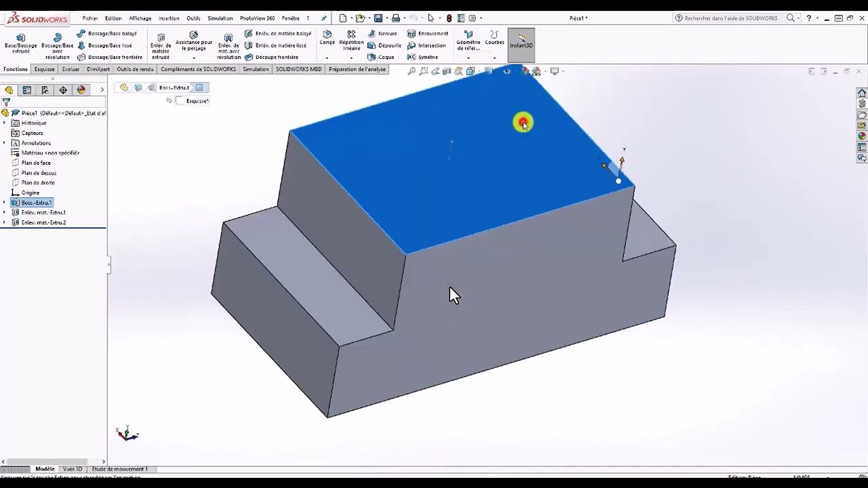Click the Save icon in title bar

(x=378, y=18)
